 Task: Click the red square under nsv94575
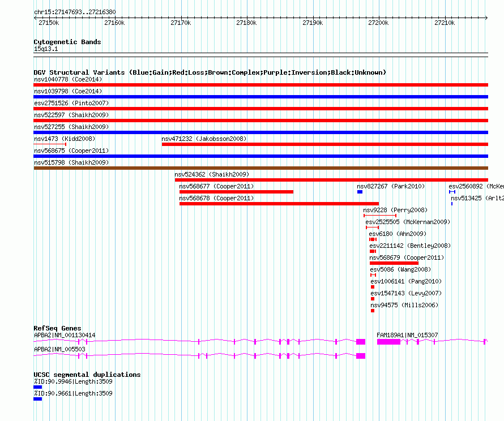(373, 311)
